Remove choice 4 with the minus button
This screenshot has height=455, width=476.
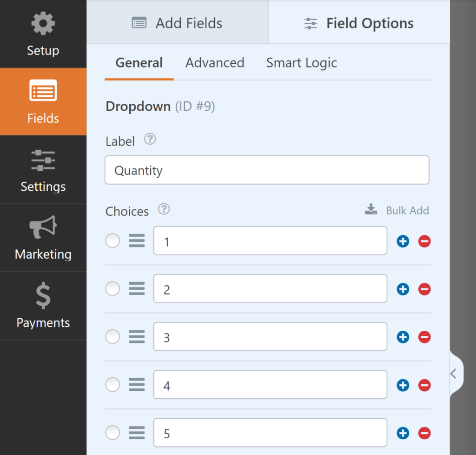tap(424, 385)
